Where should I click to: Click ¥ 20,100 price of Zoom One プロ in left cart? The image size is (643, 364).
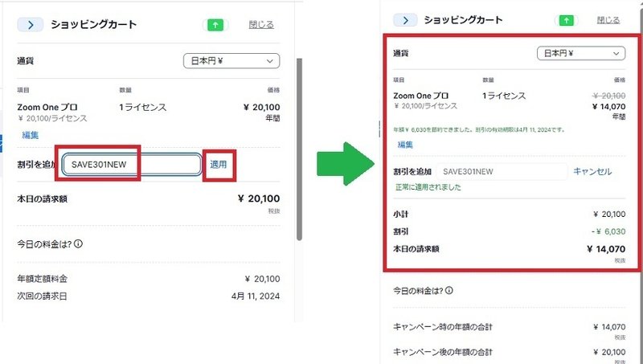click(262, 108)
